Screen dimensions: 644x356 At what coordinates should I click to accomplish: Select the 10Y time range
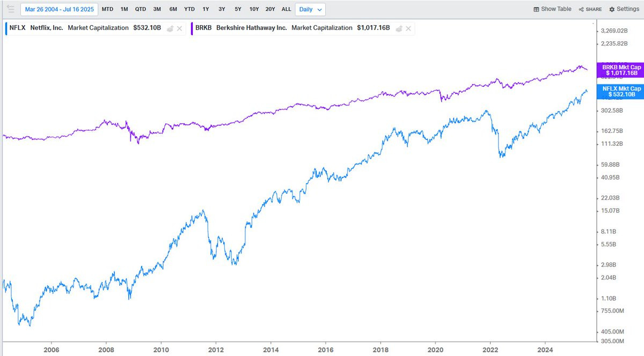coord(254,9)
